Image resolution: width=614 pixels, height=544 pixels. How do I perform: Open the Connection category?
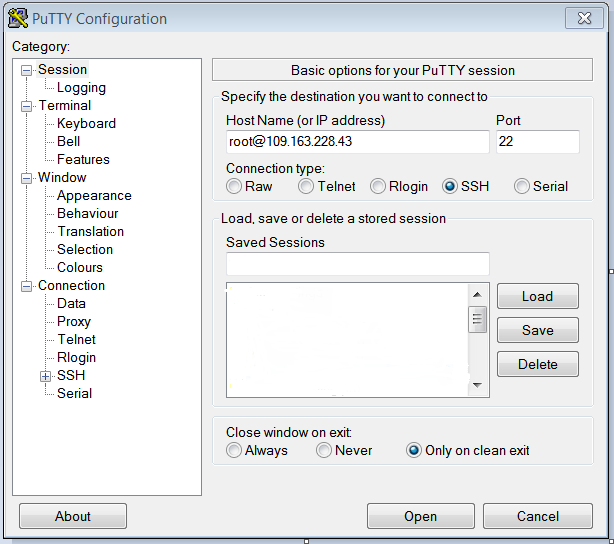[71, 286]
